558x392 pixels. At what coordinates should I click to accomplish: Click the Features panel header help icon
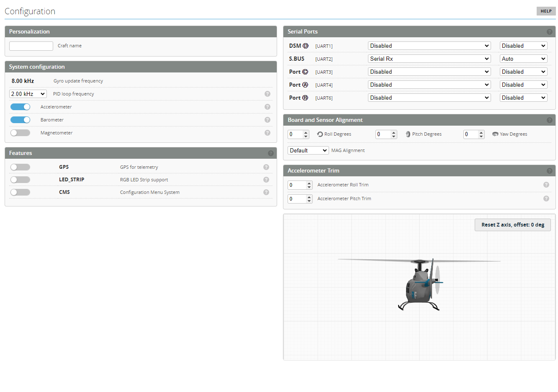(270, 153)
